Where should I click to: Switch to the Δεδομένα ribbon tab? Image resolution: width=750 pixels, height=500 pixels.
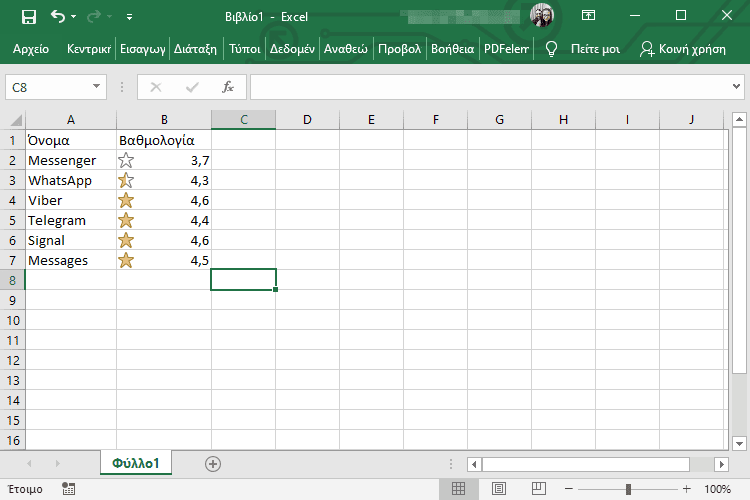(292, 49)
